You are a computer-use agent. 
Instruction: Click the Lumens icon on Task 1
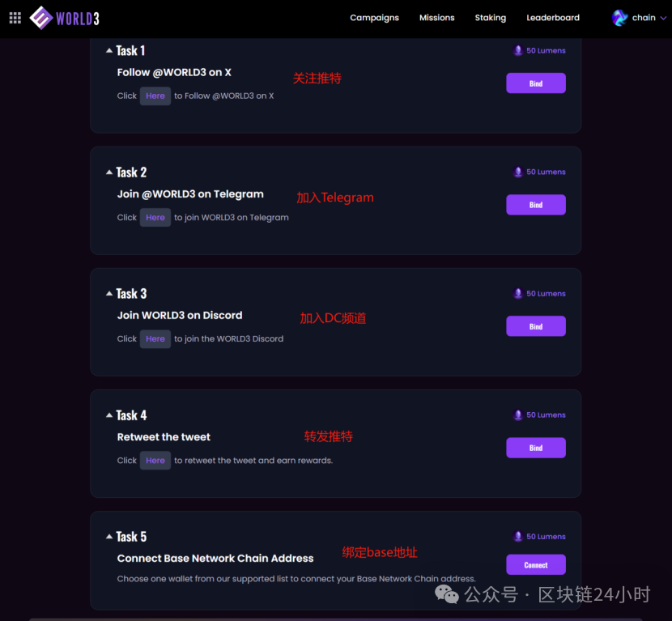pos(517,50)
